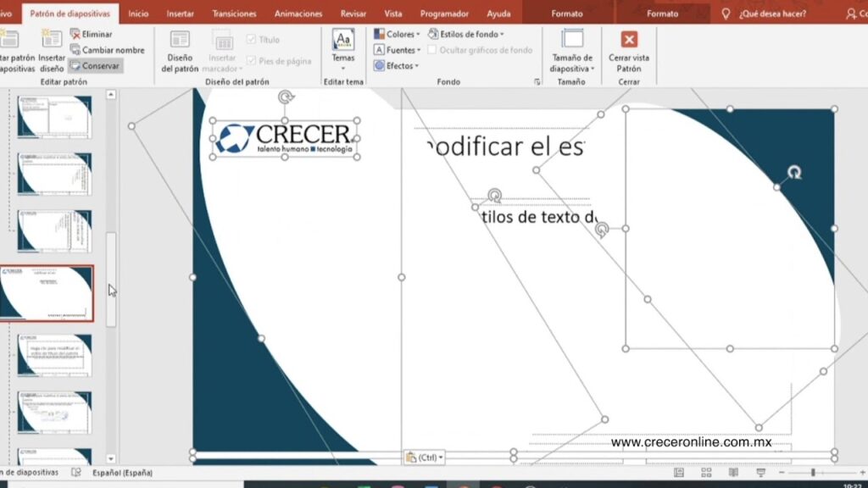Toggle the Pies de página checkbox
The height and width of the screenshot is (488, 868).
click(x=251, y=61)
